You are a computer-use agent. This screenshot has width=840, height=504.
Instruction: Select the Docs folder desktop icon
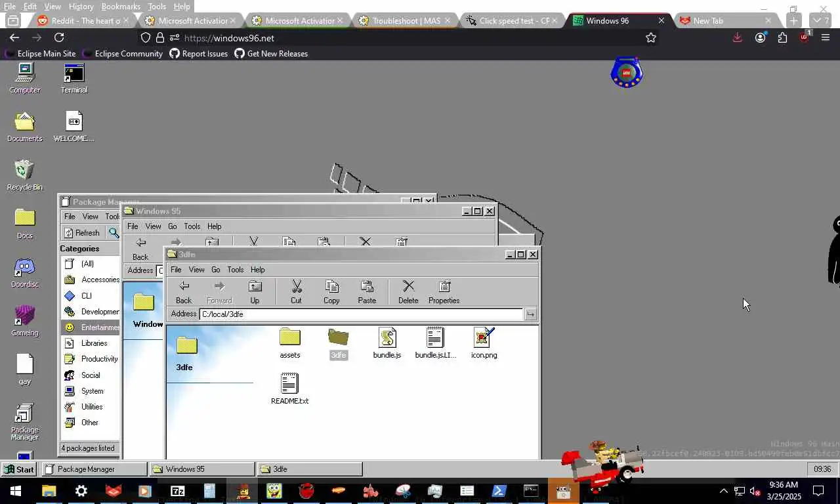click(x=25, y=224)
